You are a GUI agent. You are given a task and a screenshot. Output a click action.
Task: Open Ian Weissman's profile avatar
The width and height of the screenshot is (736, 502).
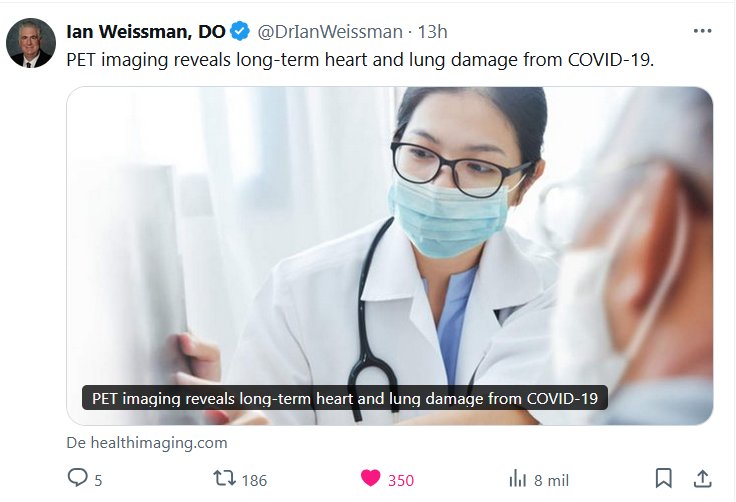[x=31, y=43]
